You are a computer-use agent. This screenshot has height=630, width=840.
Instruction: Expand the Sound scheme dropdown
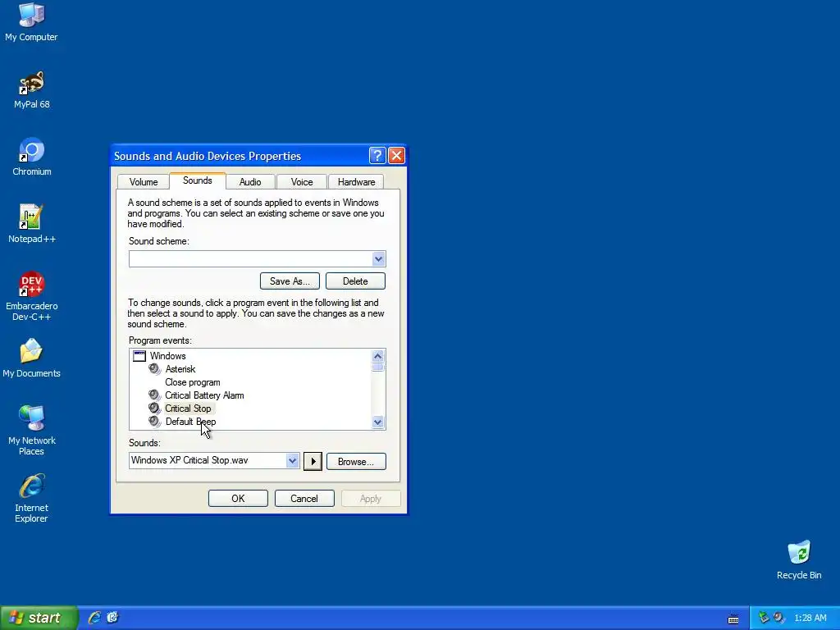click(x=378, y=259)
